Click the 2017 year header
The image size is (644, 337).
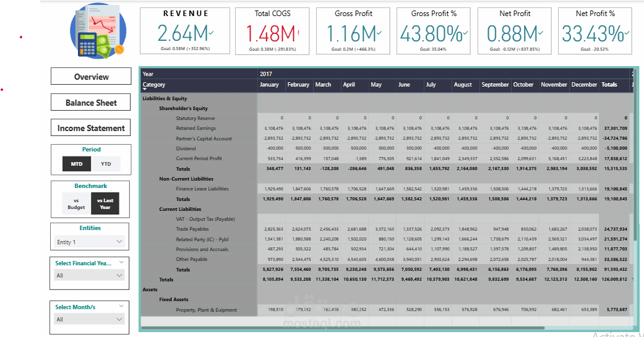[x=266, y=74]
